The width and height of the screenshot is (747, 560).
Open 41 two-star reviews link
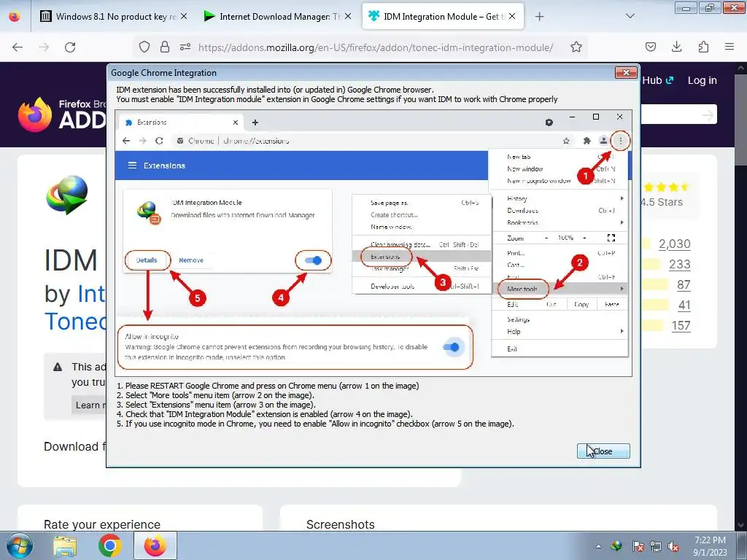tap(684, 306)
